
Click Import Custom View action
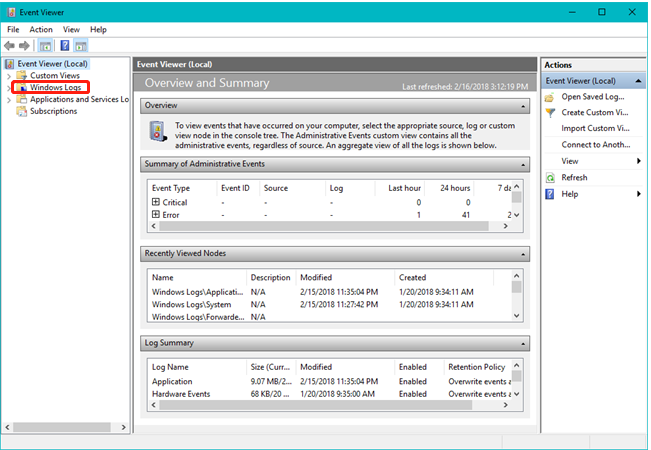point(594,129)
